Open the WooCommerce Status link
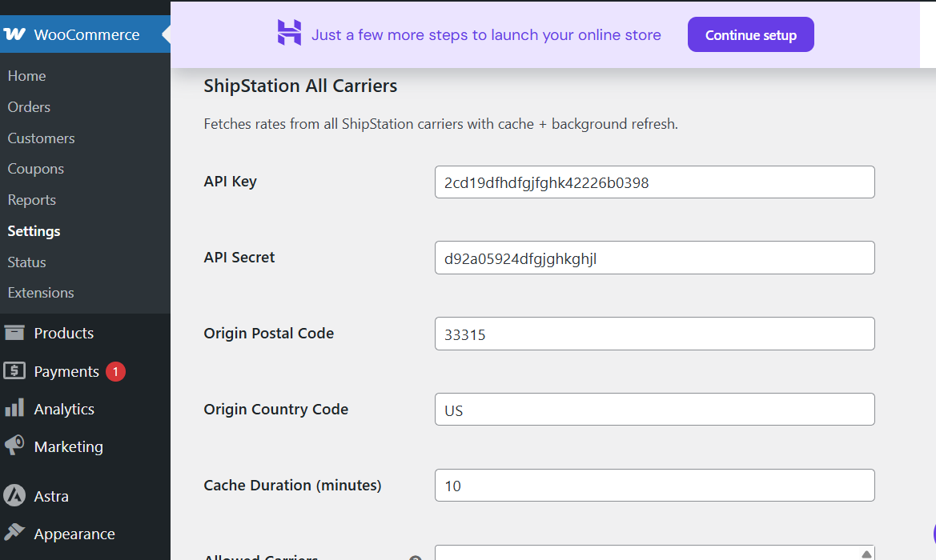 [x=26, y=262]
